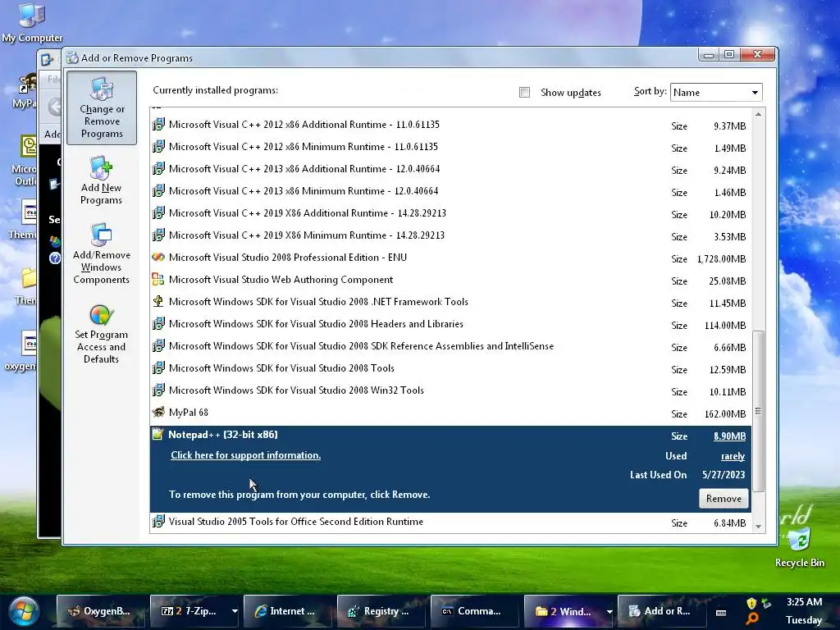Image resolution: width=840 pixels, height=630 pixels.
Task: Click icon of SDK Headers and Libraries entry
Action: point(158,323)
